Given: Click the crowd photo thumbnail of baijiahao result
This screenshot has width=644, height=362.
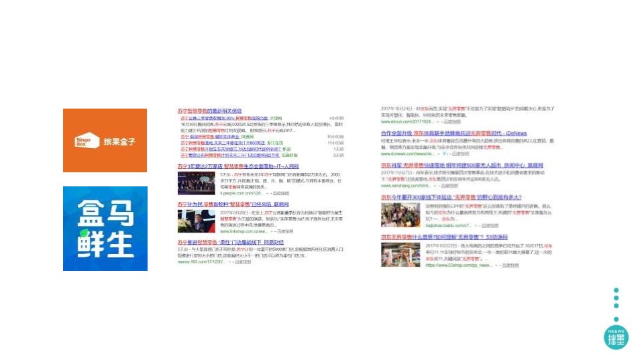Looking at the screenshot, I should tap(400, 215).
